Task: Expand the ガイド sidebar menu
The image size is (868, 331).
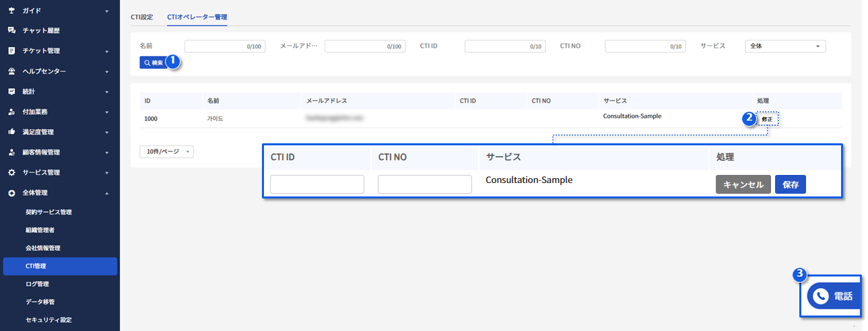Action: click(106, 11)
